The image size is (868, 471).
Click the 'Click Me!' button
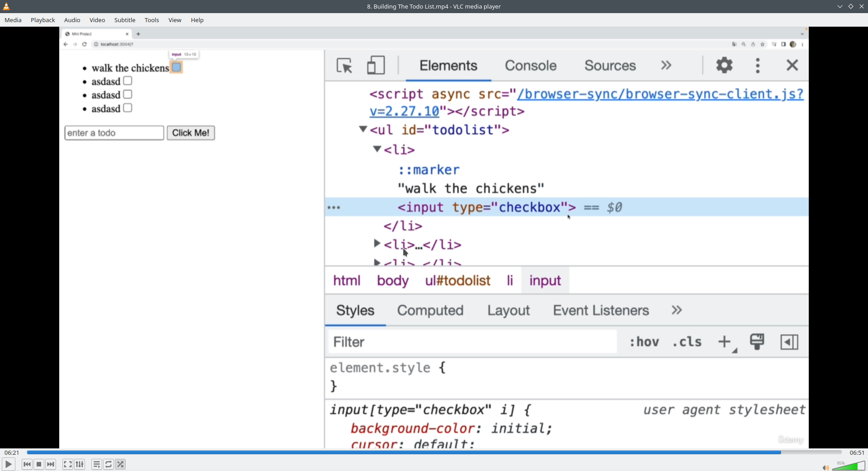point(191,133)
